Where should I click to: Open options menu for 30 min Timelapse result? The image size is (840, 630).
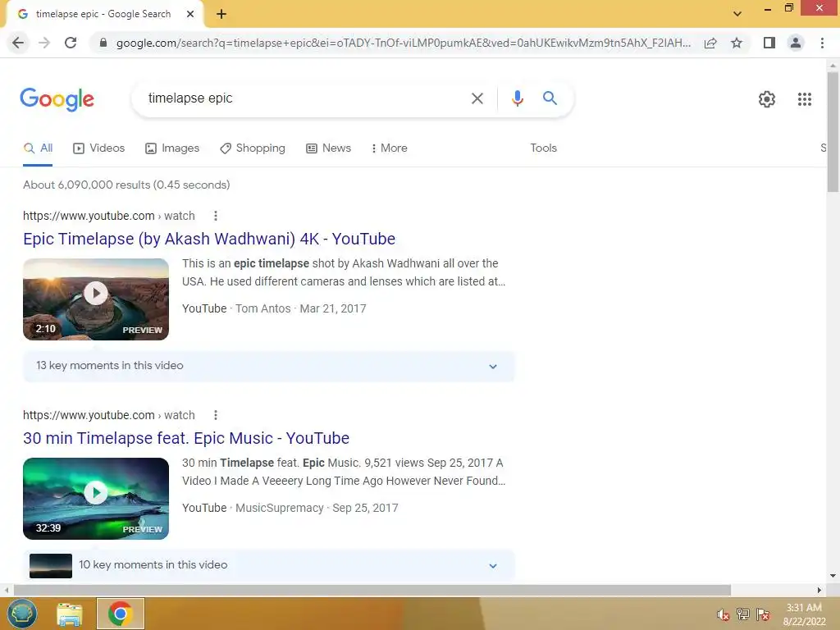pyautogui.click(x=216, y=415)
